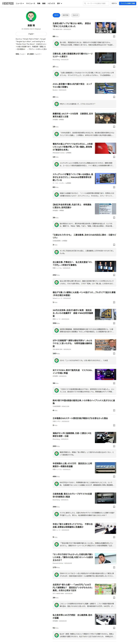Bookmark the ホンダの子会社でもよかった article
This screenshot has height=644, width=138.
click(114, 567)
